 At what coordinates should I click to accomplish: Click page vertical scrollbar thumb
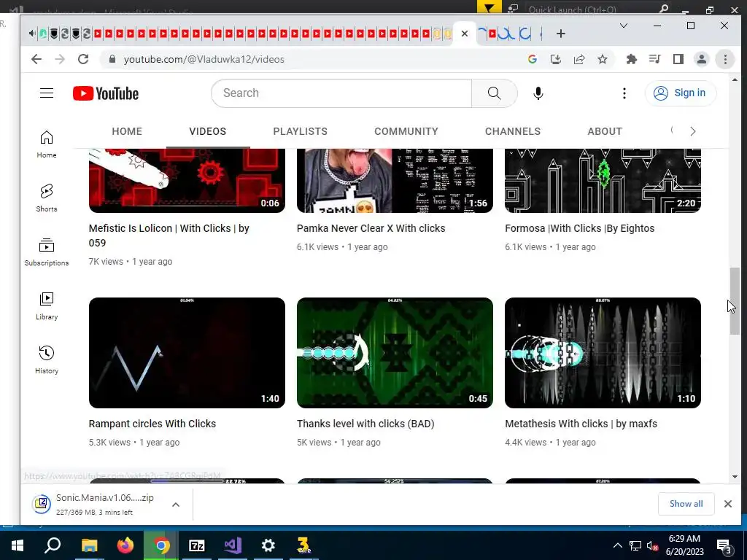[x=735, y=301]
